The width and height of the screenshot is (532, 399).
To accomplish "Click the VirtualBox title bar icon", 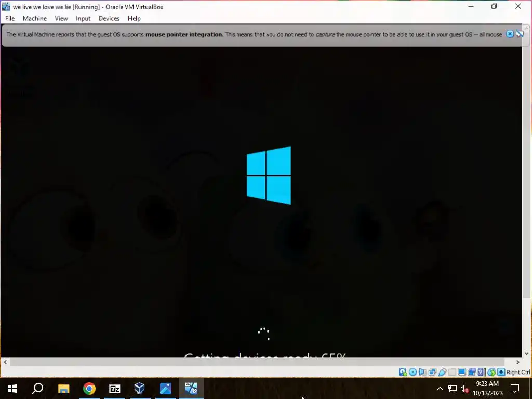I will 6,6.
